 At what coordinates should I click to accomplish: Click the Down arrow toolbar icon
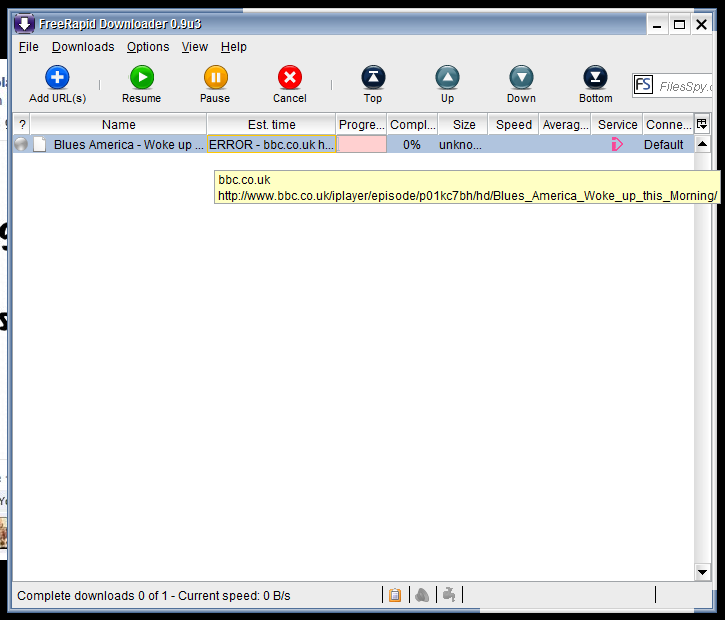coord(521,78)
